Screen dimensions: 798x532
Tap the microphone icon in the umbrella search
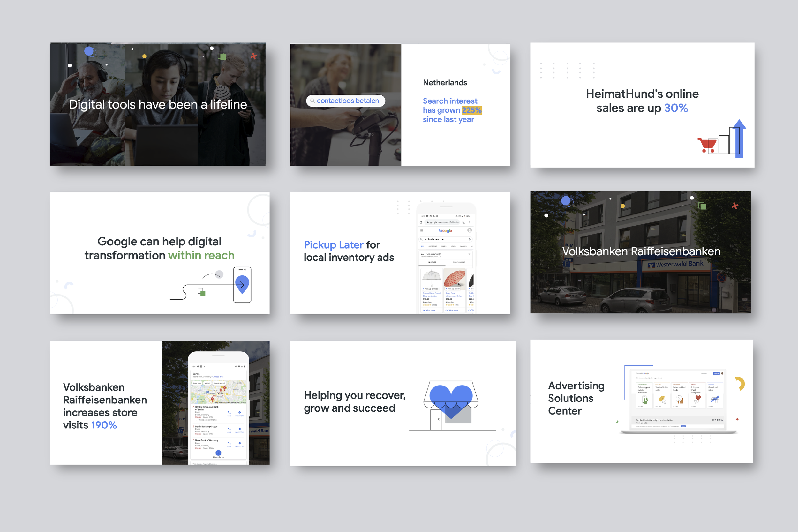pyautogui.click(x=470, y=239)
